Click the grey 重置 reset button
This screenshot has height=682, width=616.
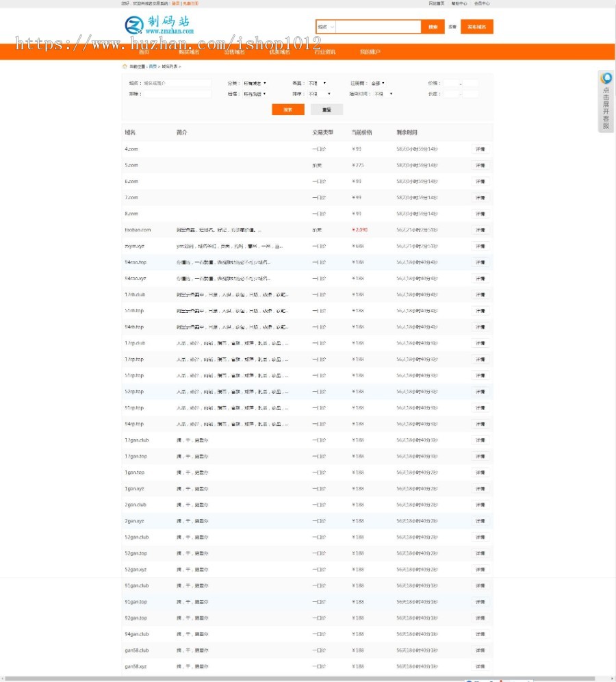point(327,110)
